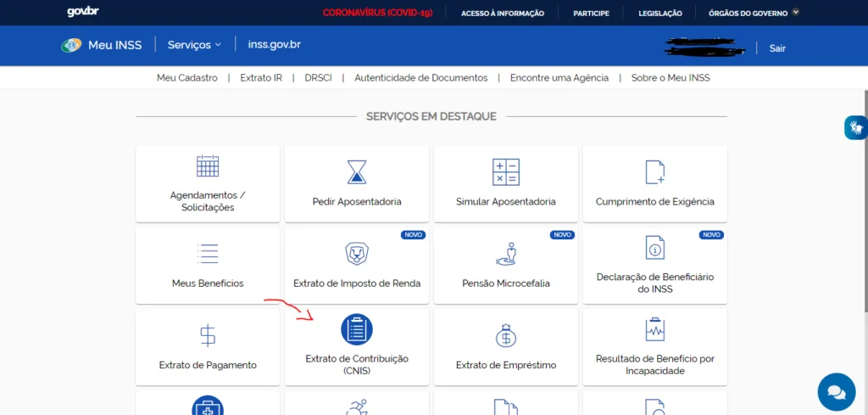868x415 pixels.
Task: Click the Participe link
Action: point(591,14)
